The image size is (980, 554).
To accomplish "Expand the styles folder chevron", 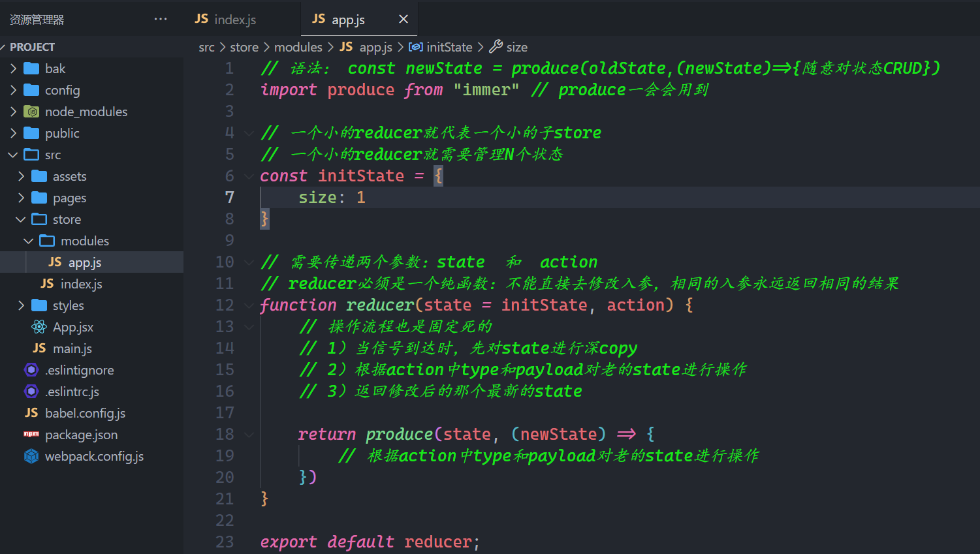I will [x=21, y=305].
